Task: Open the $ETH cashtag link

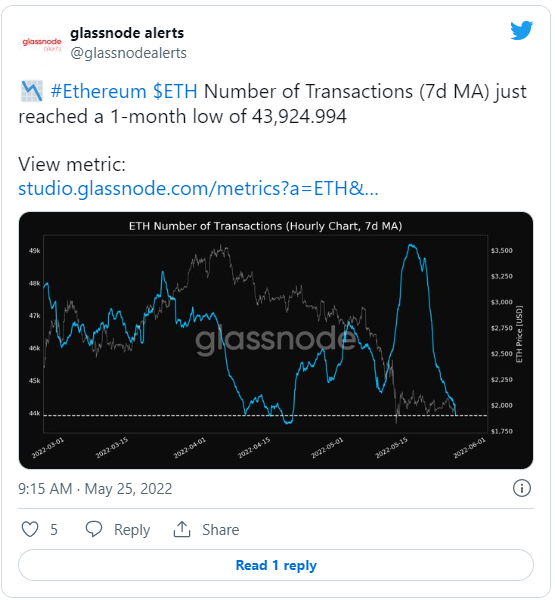Action: point(175,92)
